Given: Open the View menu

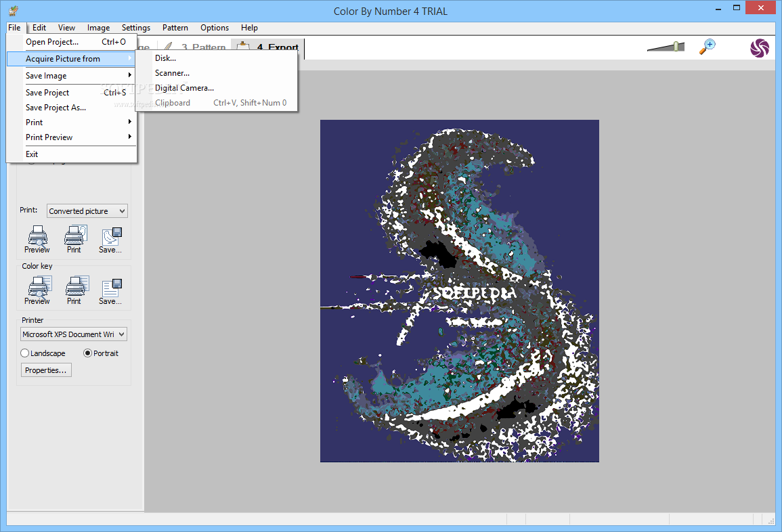Looking at the screenshot, I should [x=66, y=28].
